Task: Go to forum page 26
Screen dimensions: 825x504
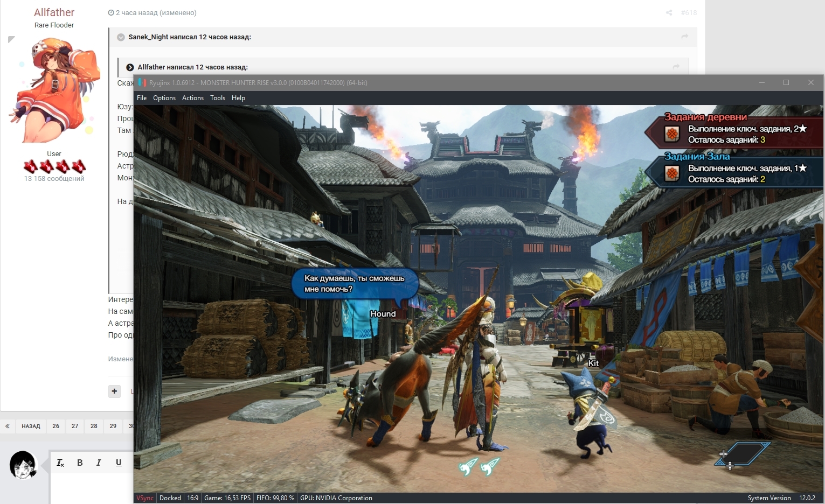Action: [x=56, y=426]
